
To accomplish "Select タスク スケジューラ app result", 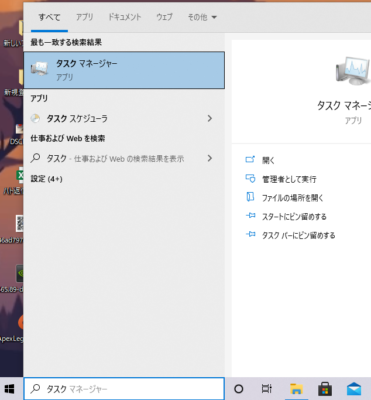I will pyautogui.click(x=124, y=118).
